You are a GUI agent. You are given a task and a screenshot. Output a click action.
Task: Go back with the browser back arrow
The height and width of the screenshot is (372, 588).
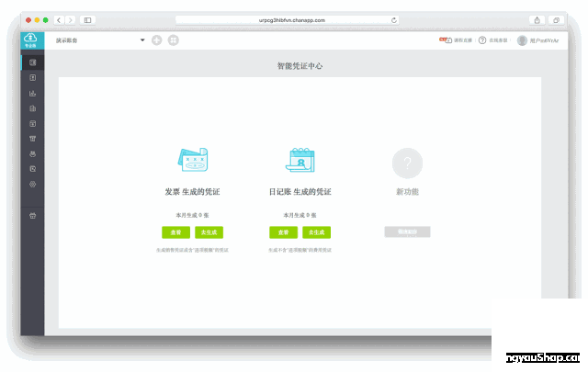click(x=59, y=20)
